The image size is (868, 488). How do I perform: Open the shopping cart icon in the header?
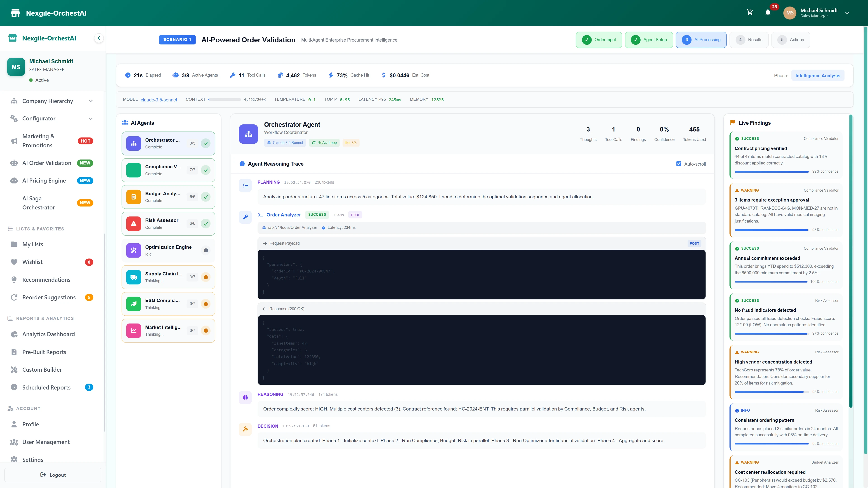coord(750,12)
